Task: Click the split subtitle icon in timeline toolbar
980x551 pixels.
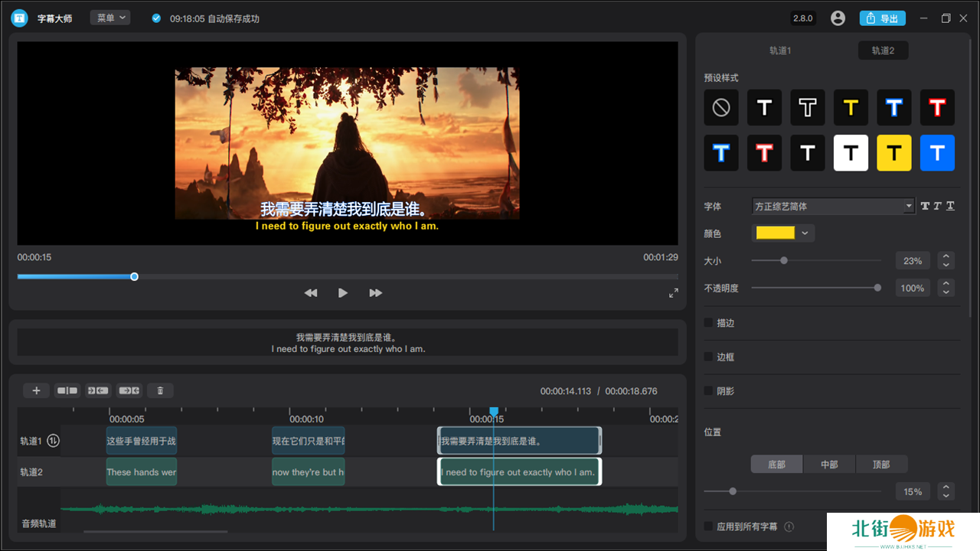Action: tap(67, 391)
